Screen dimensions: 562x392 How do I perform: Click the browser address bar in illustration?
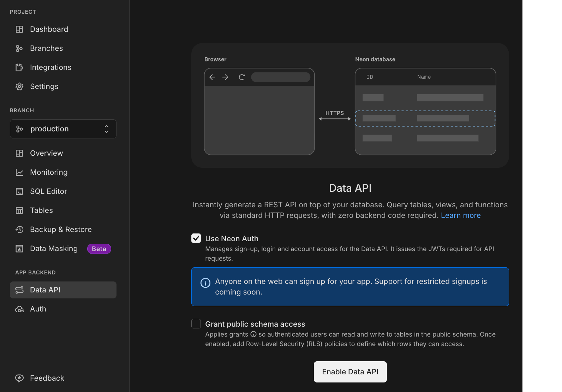pos(281,77)
